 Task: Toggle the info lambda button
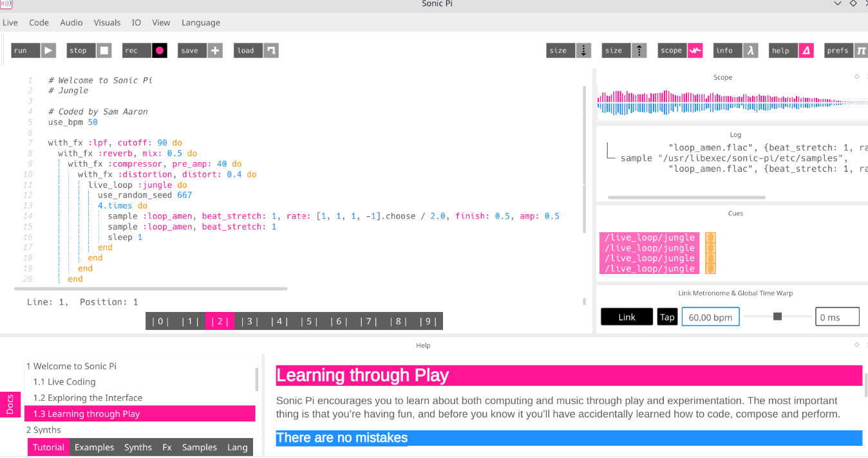click(736, 51)
